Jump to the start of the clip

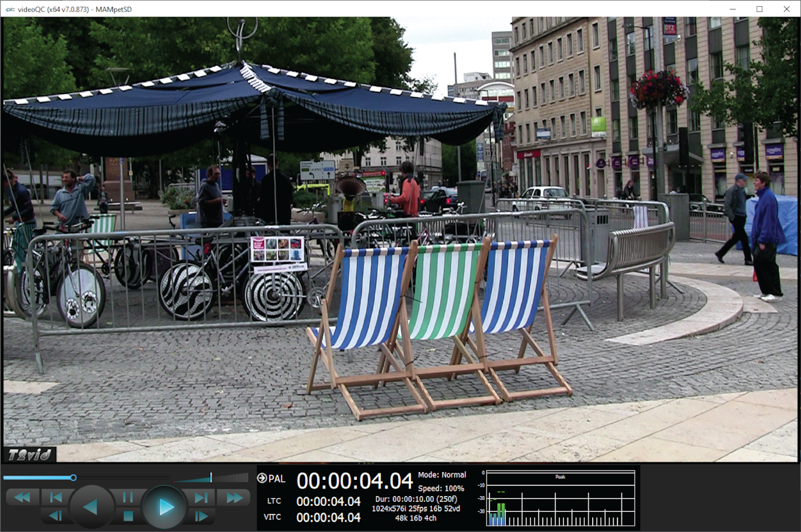point(57,497)
